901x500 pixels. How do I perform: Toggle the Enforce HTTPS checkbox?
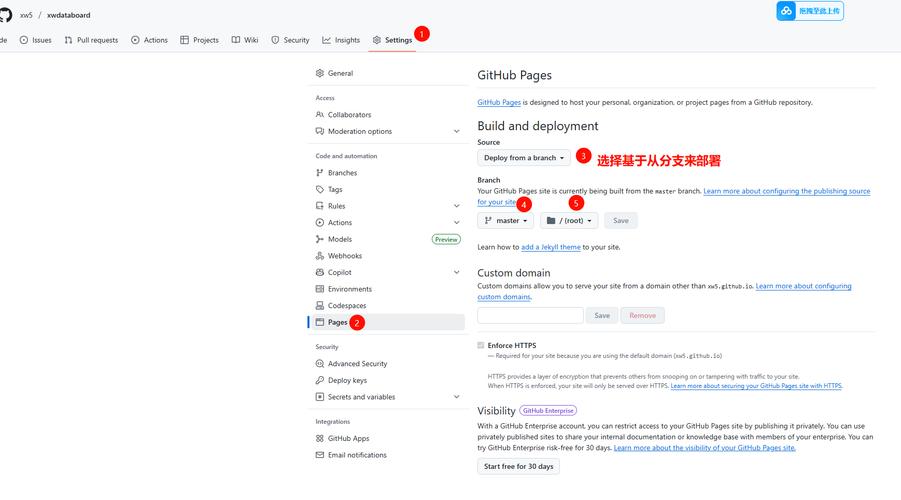tap(481, 345)
